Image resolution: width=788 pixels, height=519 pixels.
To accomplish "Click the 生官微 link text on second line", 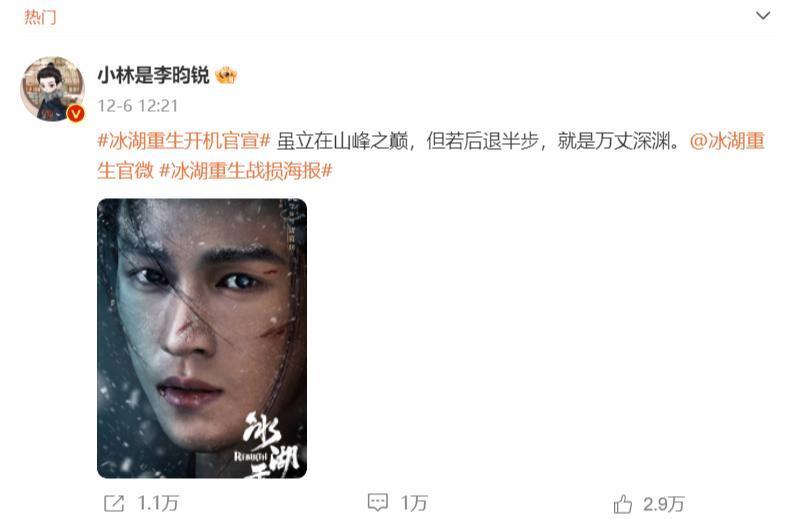I will tap(126, 171).
